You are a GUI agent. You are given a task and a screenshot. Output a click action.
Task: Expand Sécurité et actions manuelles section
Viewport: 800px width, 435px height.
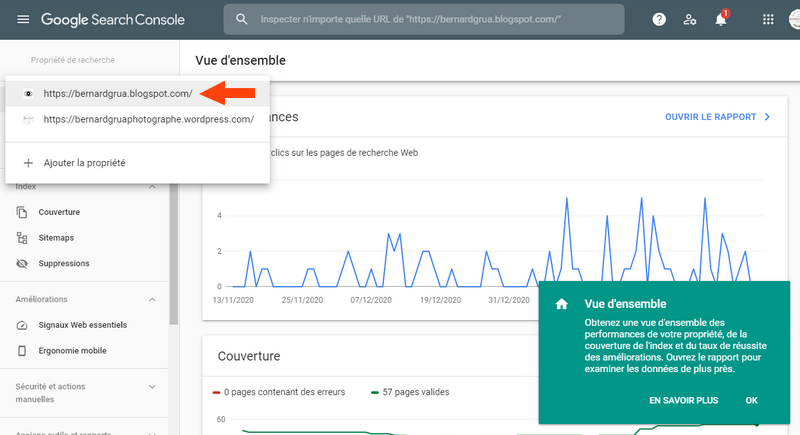pos(152,386)
